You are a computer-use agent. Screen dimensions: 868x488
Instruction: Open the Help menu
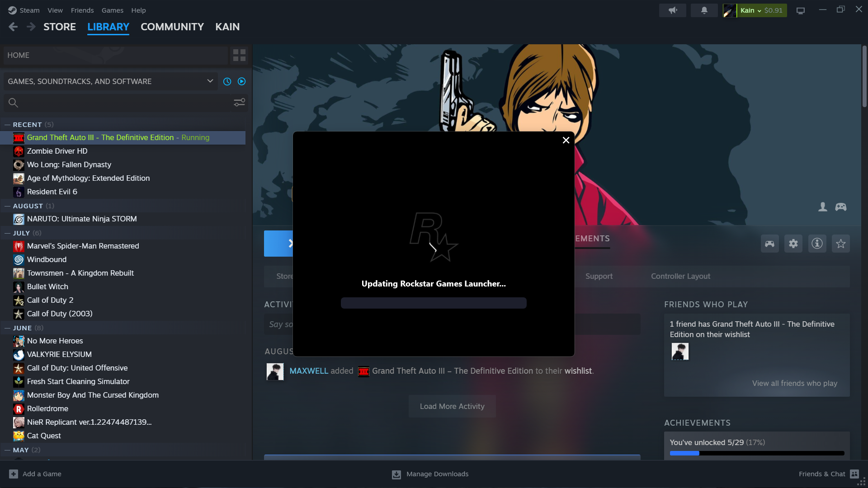coord(138,10)
